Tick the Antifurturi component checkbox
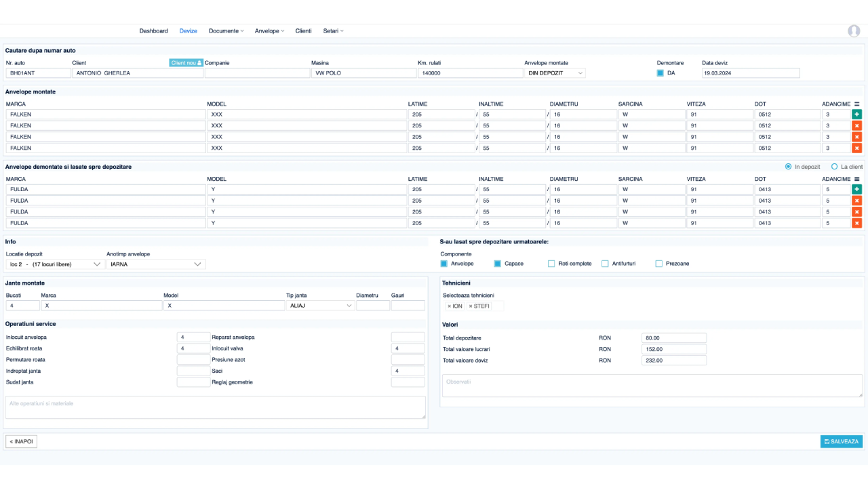Image resolution: width=868 pixels, height=488 pixels. pyautogui.click(x=605, y=264)
